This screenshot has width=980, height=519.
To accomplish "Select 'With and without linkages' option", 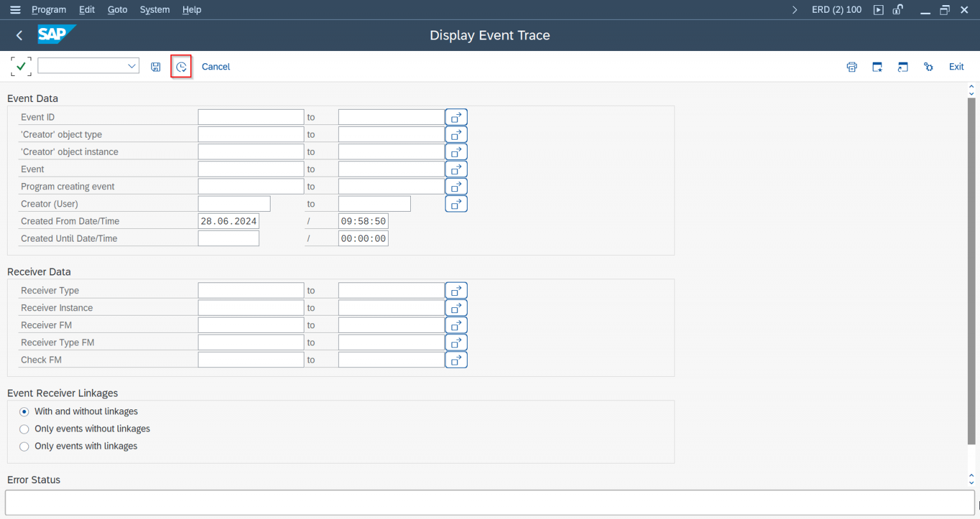I will tap(24, 412).
